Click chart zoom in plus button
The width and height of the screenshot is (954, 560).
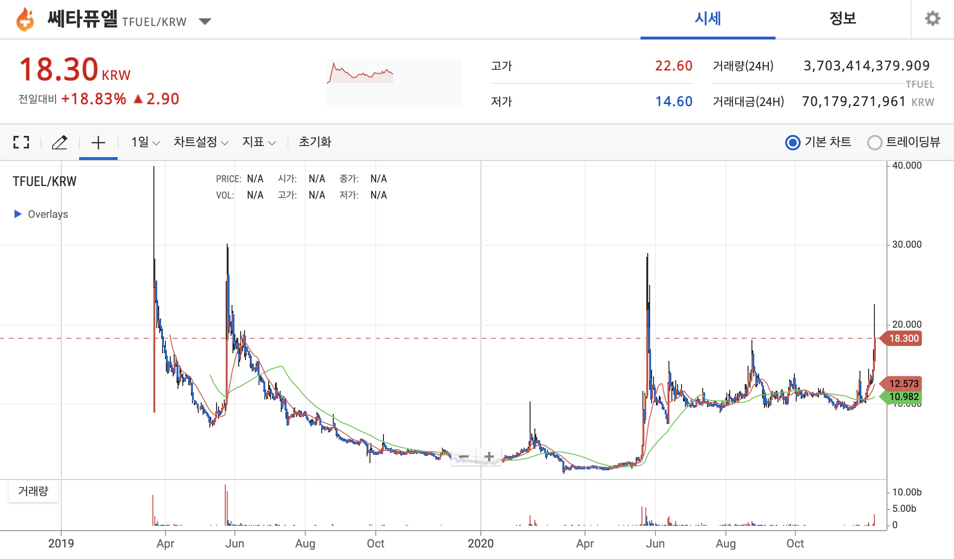(x=489, y=456)
